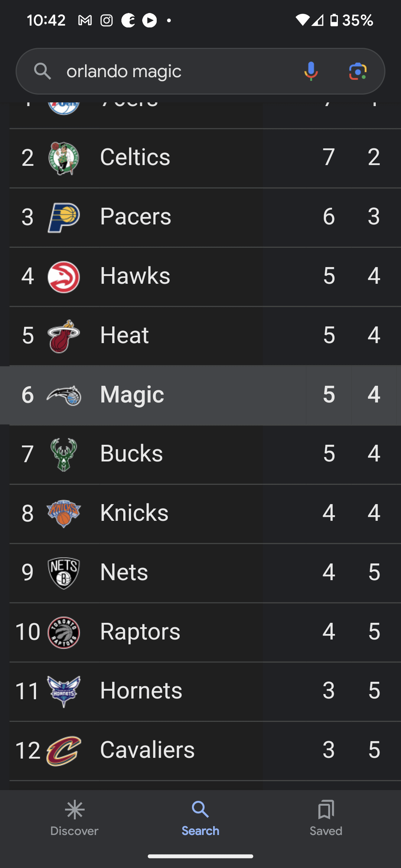
Task: Tap the Celtics team logo
Action: coord(64,158)
